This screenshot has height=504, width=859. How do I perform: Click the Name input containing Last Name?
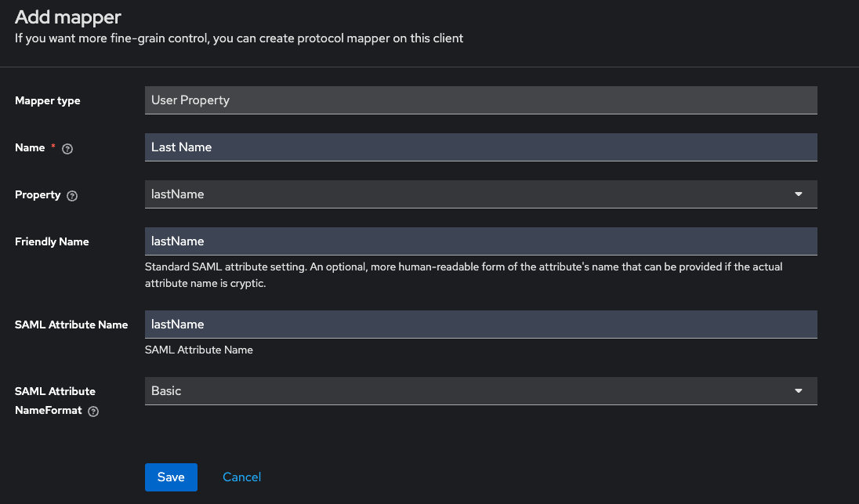pyautogui.click(x=480, y=147)
